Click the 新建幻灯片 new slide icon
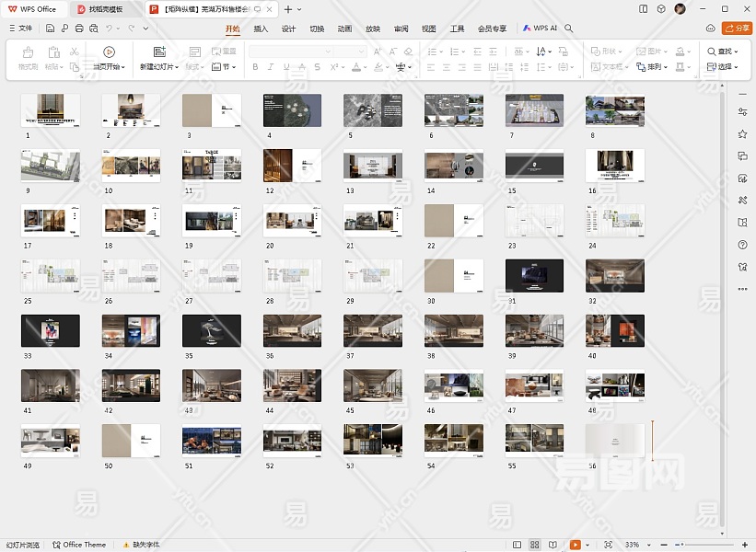 [159, 52]
